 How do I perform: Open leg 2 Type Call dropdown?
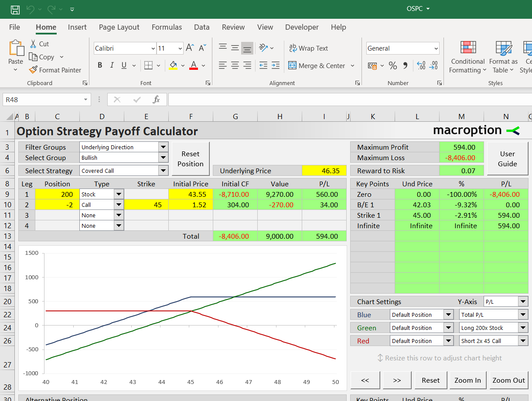coord(119,205)
